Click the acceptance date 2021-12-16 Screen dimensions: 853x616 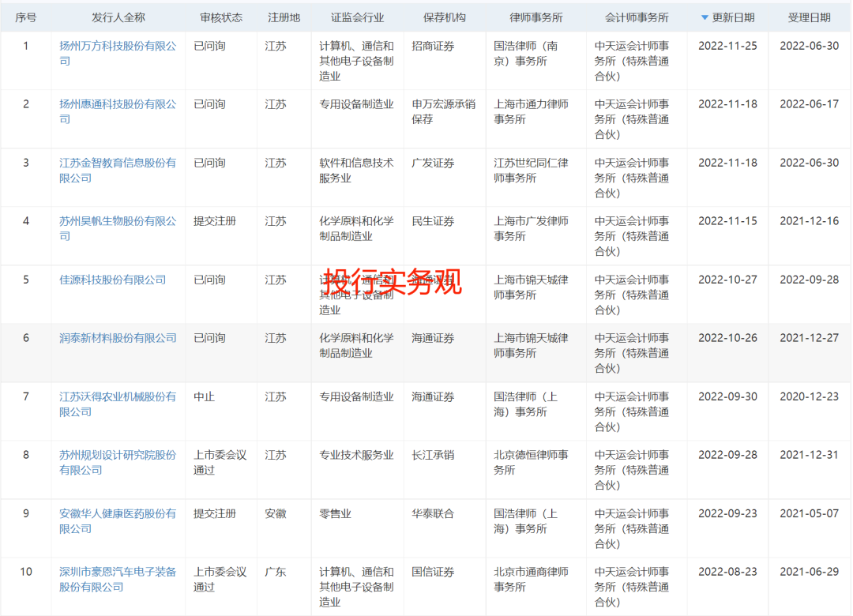coord(809,221)
